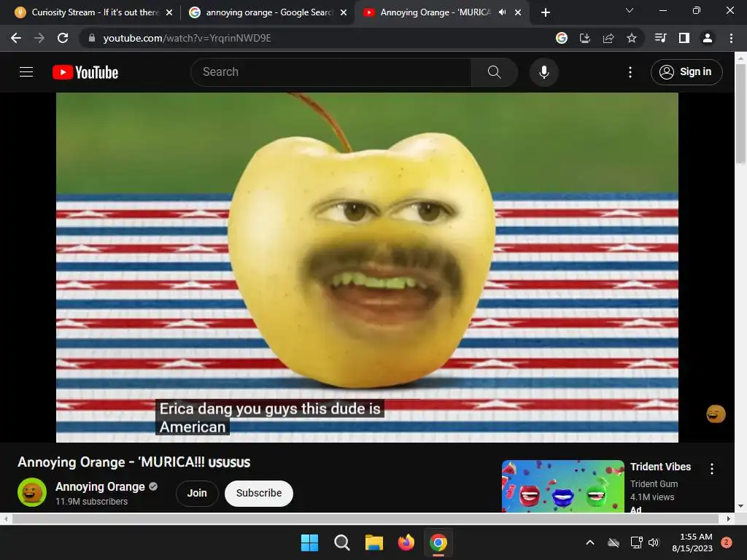
Task: Open notification center badge
Action: click(727, 542)
